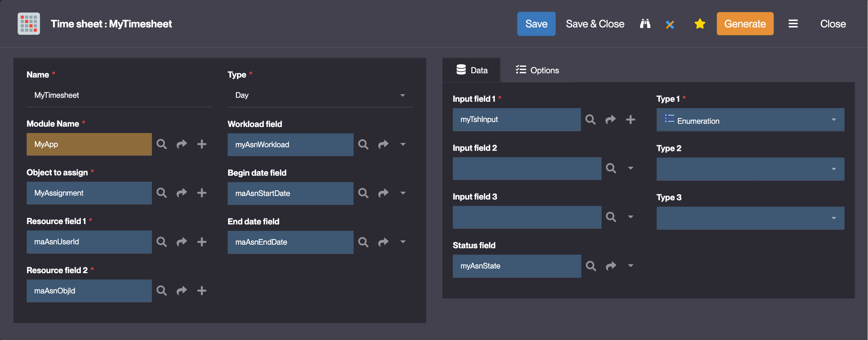This screenshot has height=340, width=868.
Task: Click inside the empty Input field 2 box
Action: coord(526,169)
